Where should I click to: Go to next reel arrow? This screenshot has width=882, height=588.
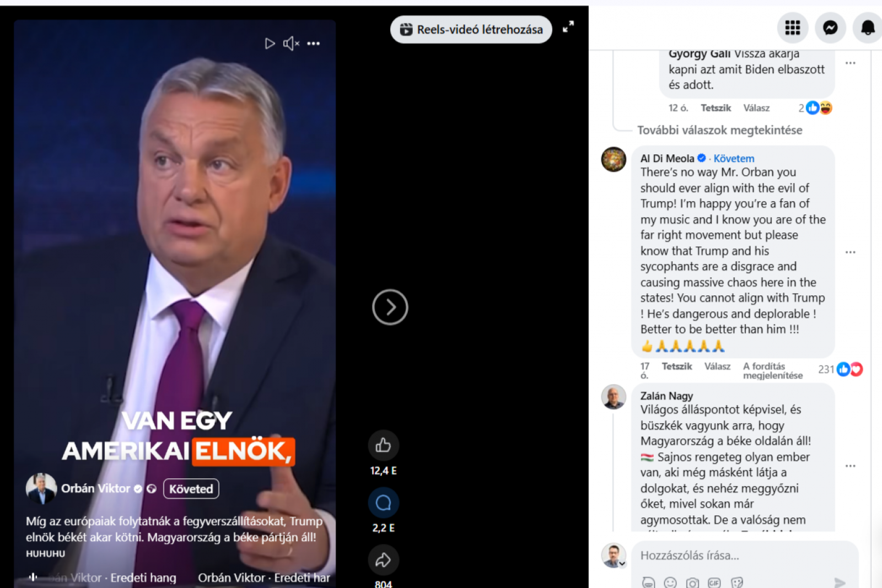pyautogui.click(x=390, y=307)
